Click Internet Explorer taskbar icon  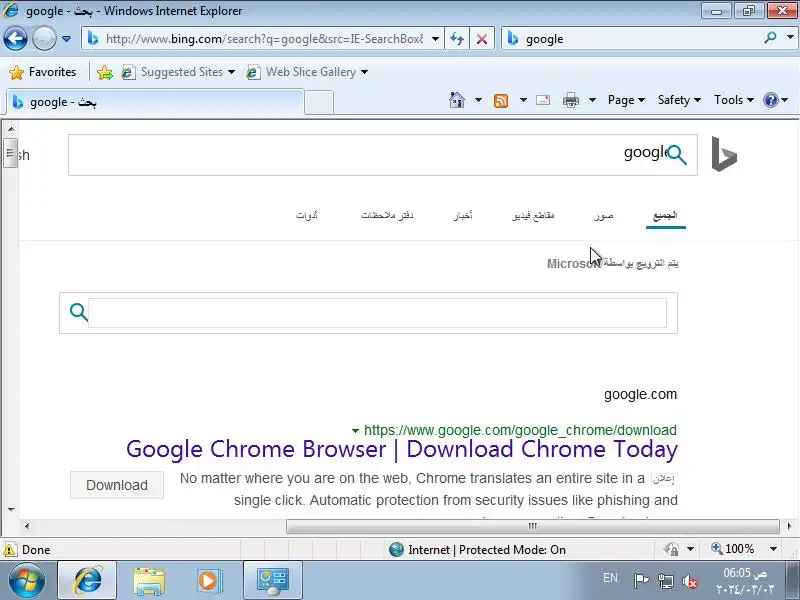(x=87, y=581)
